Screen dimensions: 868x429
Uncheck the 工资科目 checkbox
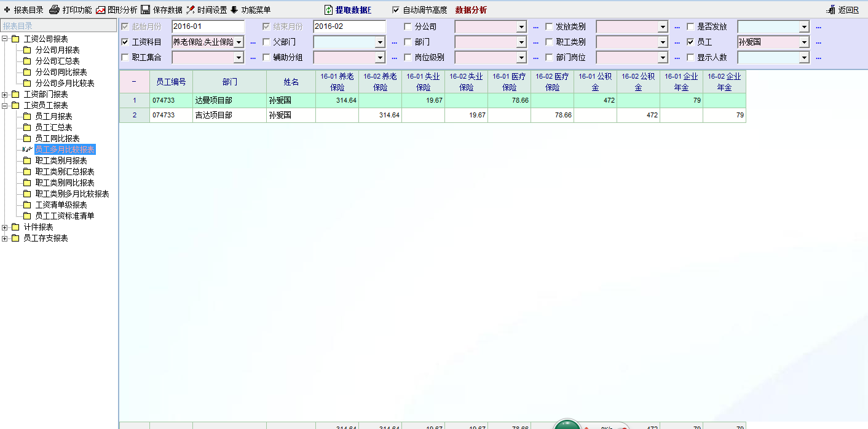pyautogui.click(x=125, y=42)
